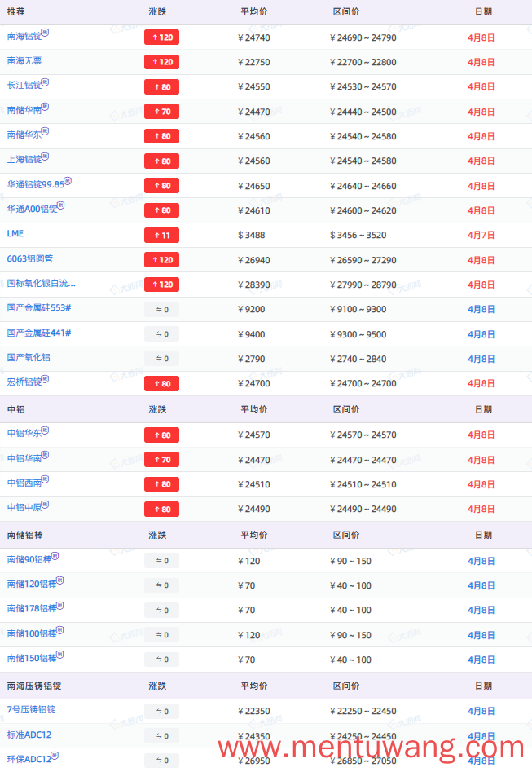
Task: Open the 南储90铝棒 link
Action: [29, 560]
